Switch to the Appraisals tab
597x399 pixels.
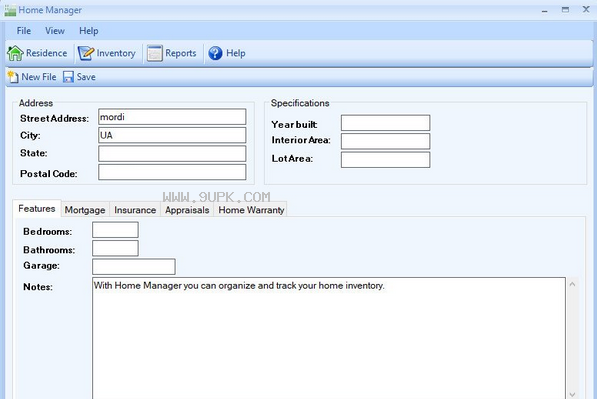(187, 210)
